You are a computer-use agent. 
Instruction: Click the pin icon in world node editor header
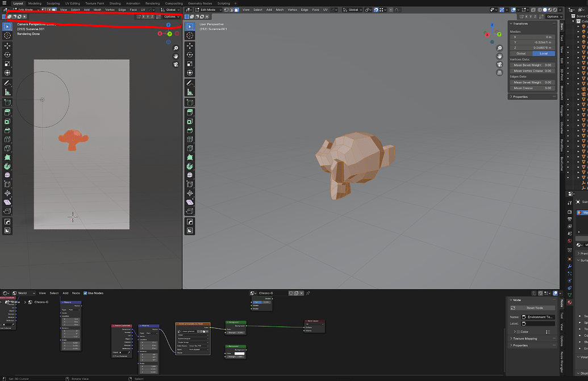pos(308,293)
